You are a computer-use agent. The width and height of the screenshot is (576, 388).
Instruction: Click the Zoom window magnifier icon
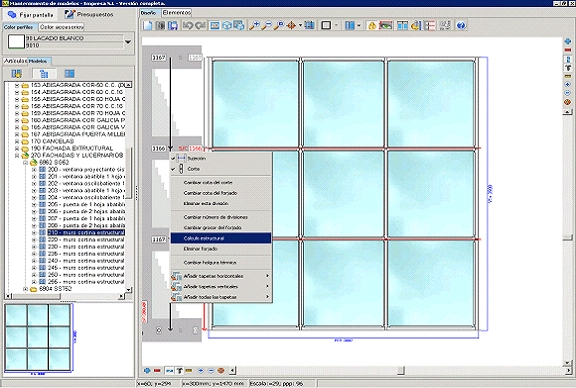(x=279, y=25)
